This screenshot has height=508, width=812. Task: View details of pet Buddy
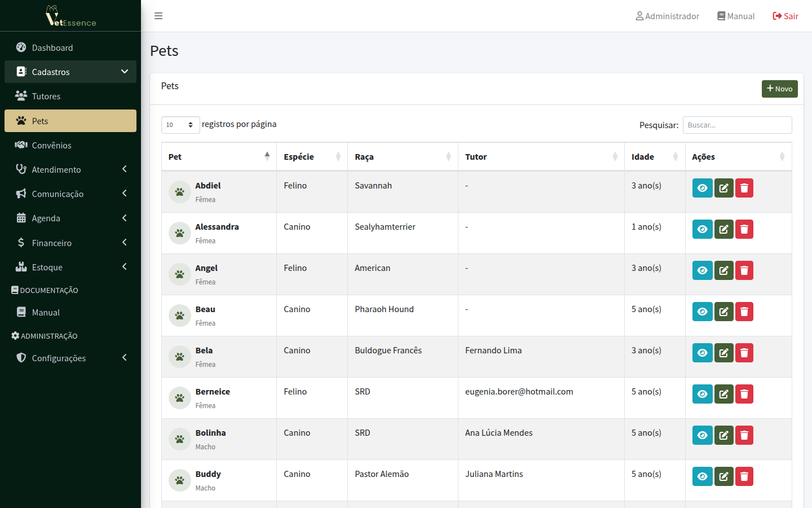click(703, 476)
